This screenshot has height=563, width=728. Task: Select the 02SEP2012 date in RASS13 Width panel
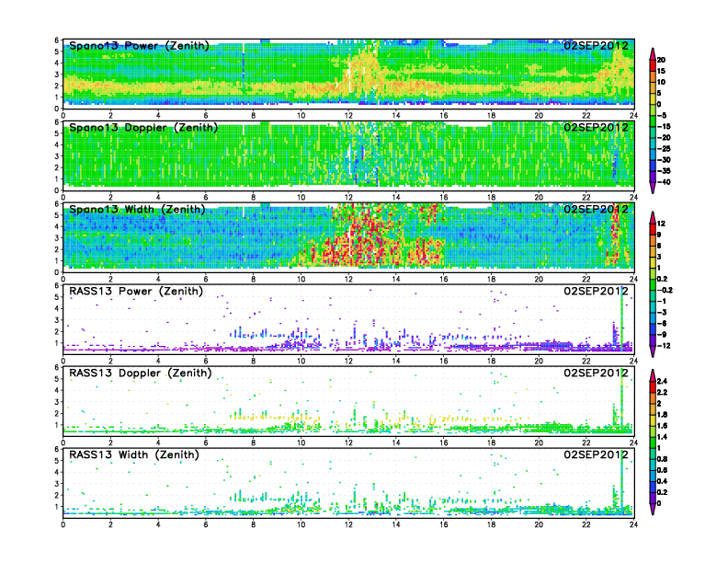coord(596,454)
